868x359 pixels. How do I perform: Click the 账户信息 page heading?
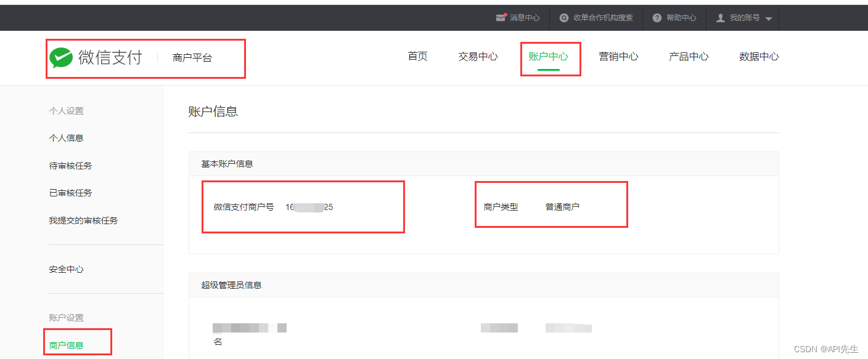point(213,111)
